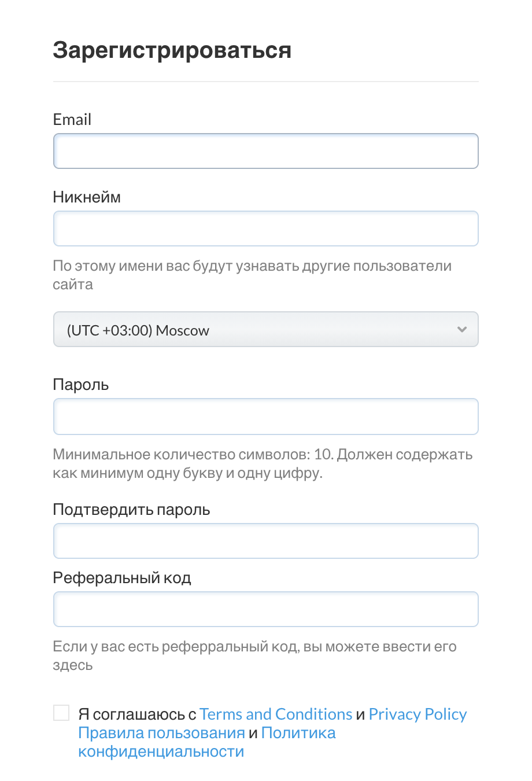This screenshot has width=532, height=781.
Task: Click the referral code helper text
Action: [x=254, y=655]
